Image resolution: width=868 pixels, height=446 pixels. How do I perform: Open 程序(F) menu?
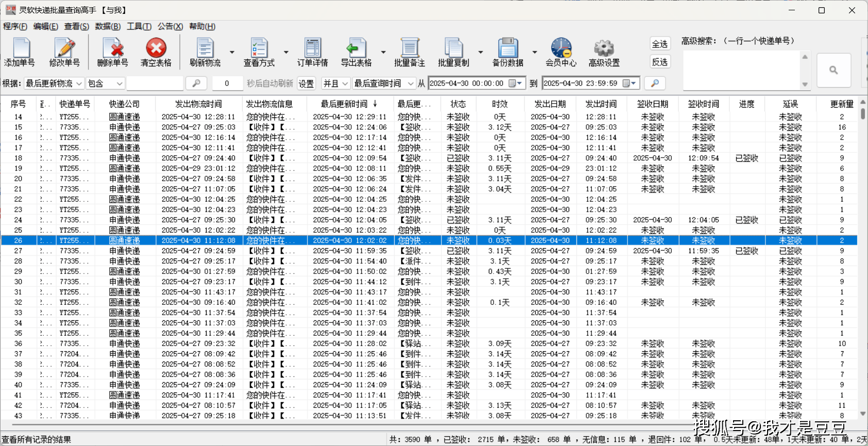click(15, 26)
